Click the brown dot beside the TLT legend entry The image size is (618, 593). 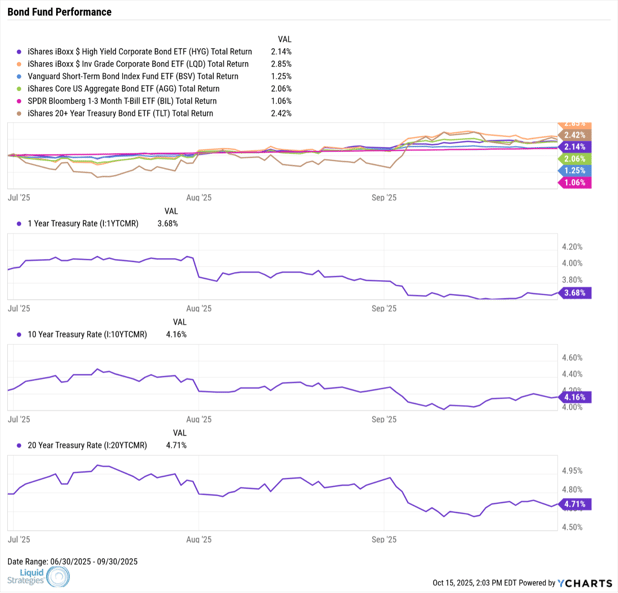click(19, 114)
